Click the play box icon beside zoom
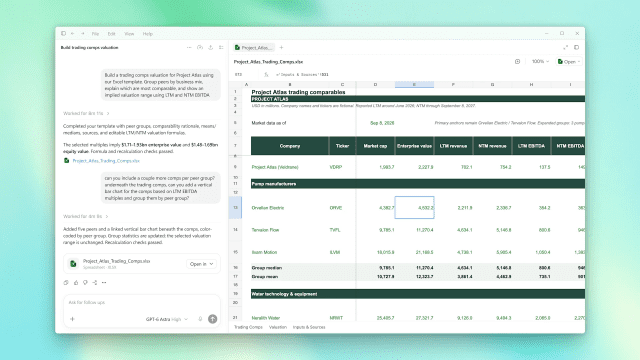 (517, 62)
